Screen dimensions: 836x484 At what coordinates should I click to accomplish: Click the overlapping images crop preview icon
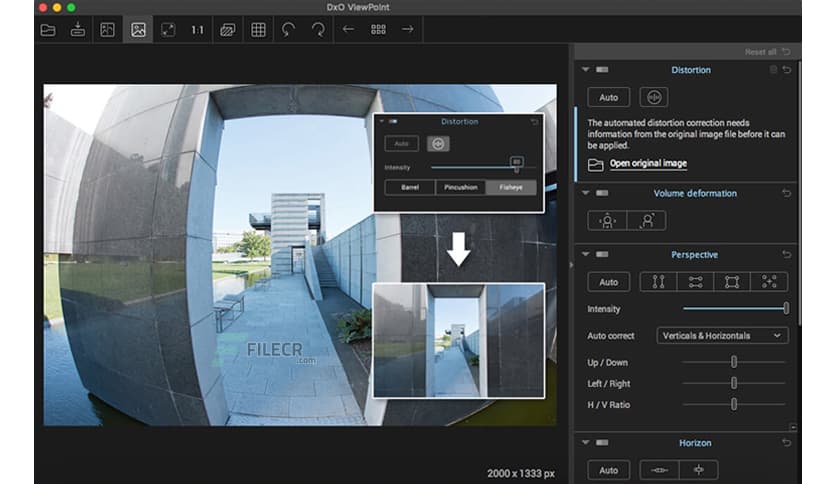(x=228, y=30)
